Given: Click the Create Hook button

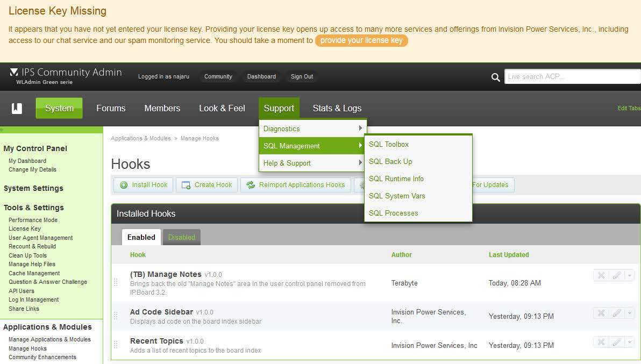Looking at the screenshot, I should tap(207, 185).
